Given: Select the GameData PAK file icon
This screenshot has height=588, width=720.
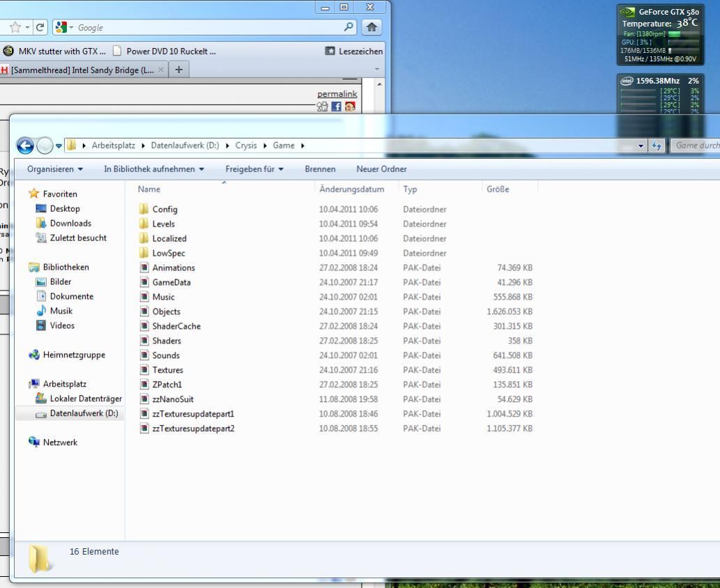Looking at the screenshot, I should pyautogui.click(x=144, y=282).
